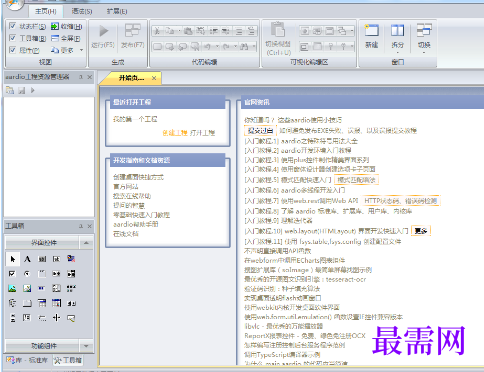Open tutorial 7 web.rest Web API link
The height and width of the screenshot is (372, 484).
[301, 201]
